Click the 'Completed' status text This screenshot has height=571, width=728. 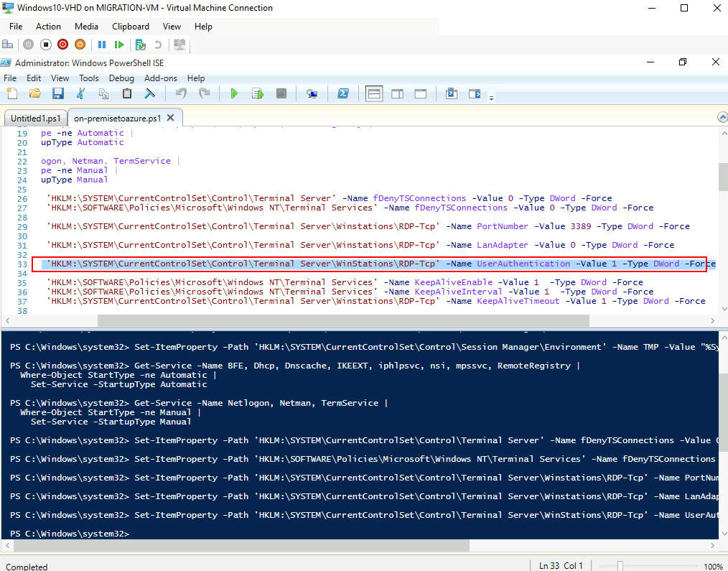27,567
